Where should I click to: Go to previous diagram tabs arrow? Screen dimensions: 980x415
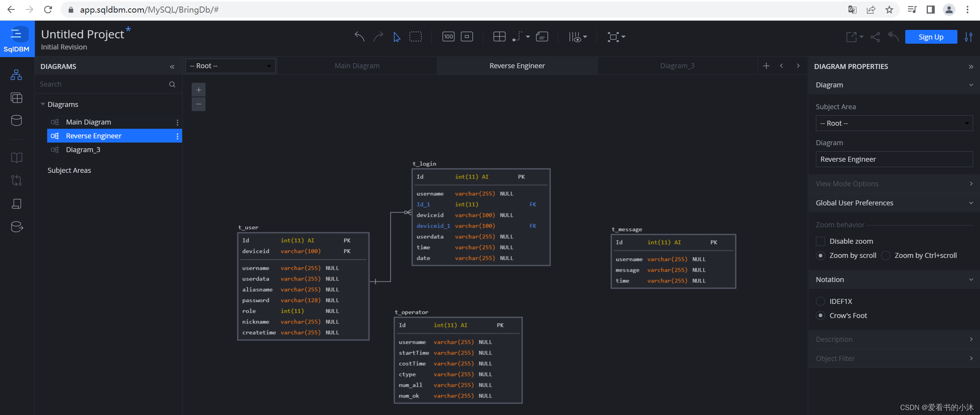click(x=781, y=66)
